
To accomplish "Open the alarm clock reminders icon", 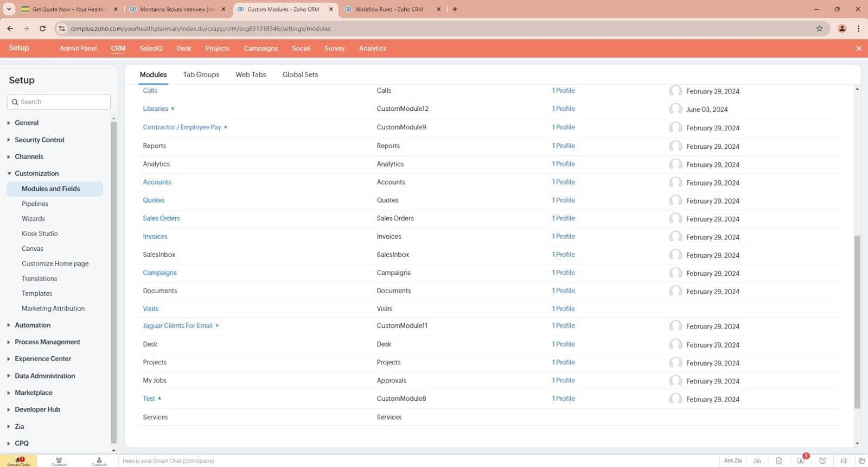I will (x=822, y=460).
